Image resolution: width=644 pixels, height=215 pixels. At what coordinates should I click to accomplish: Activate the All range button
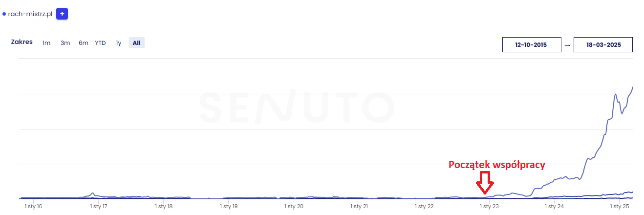[x=136, y=43]
